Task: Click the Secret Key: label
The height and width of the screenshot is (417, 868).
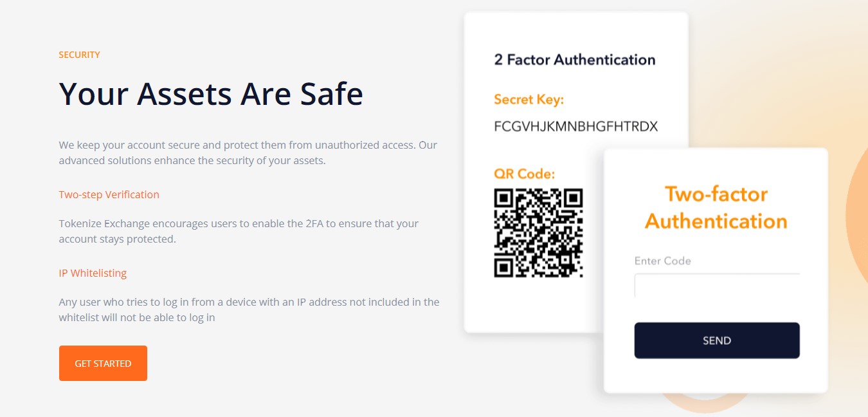Action: click(x=529, y=100)
